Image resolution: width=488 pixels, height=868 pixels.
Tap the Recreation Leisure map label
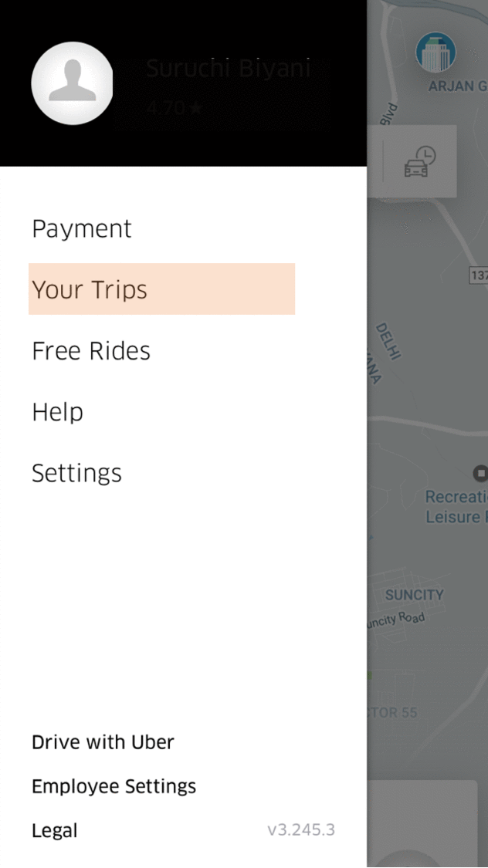[456, 506]
